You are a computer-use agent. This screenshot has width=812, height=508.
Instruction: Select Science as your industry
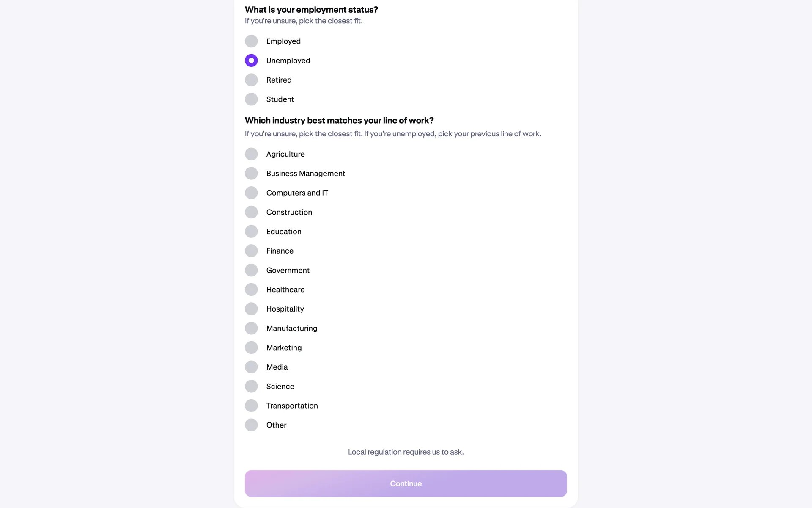coord(251,386)
